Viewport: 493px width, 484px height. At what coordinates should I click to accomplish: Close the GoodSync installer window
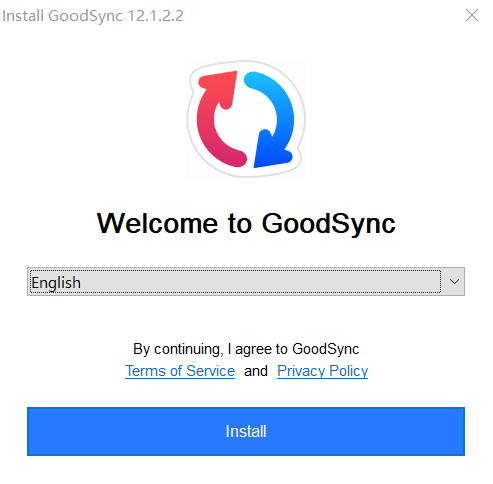tap(472, 15)
